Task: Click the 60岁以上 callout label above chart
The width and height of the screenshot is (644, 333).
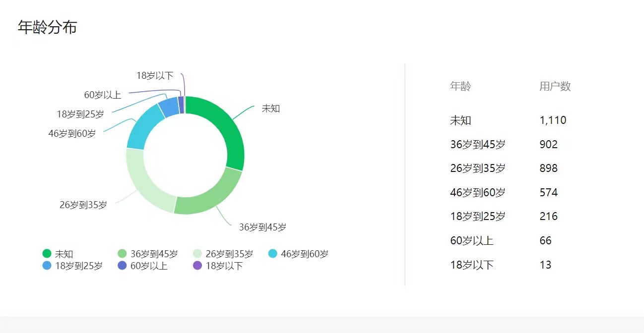Action: (103, 95)
